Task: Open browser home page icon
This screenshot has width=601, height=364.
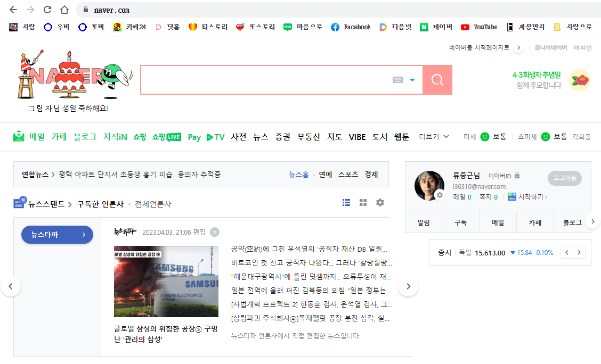Action: (64, 10)
